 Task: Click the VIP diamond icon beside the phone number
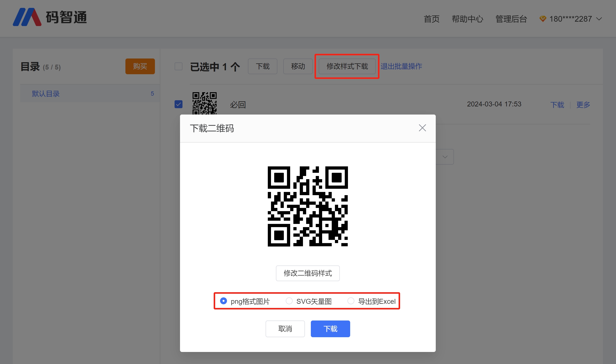click(x=543, y=19)
